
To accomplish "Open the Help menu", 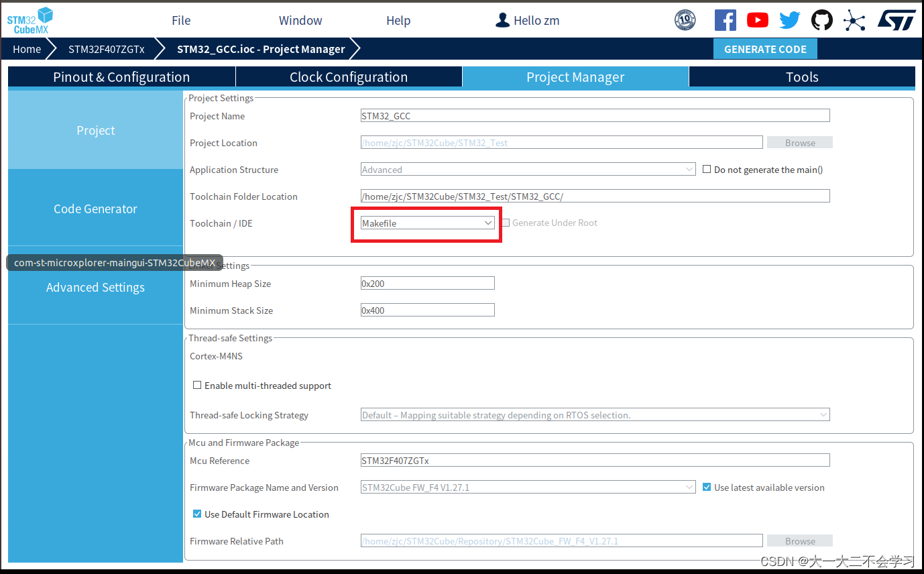I will pos(398,21).
